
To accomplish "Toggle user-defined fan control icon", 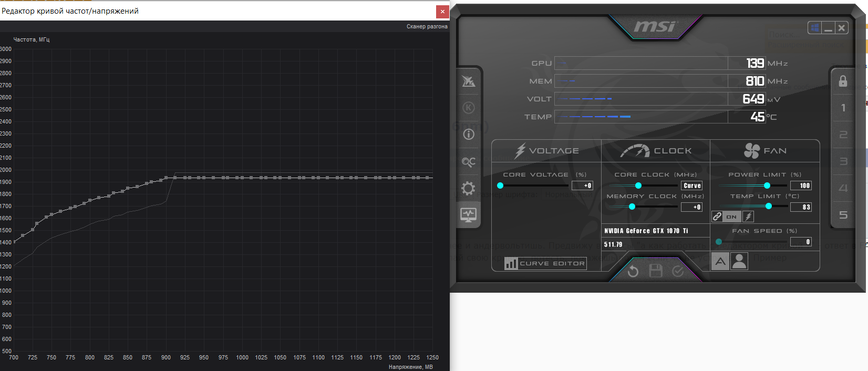I will [739, 261].
